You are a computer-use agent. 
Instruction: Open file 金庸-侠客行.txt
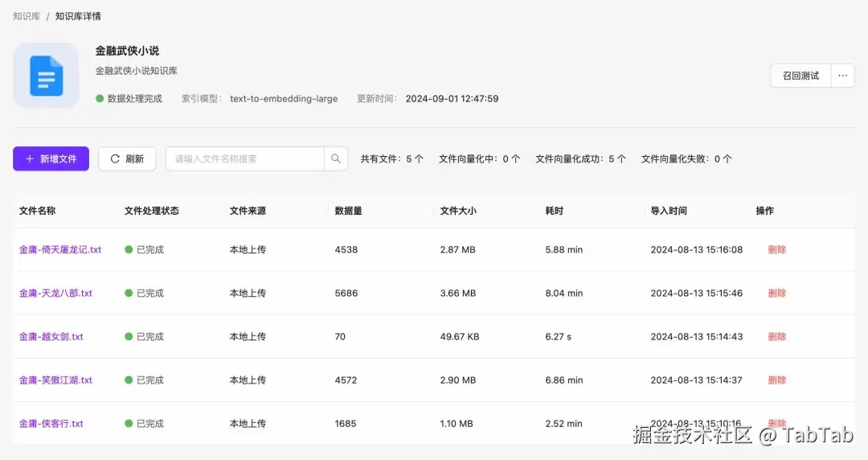tap(51, 424)
